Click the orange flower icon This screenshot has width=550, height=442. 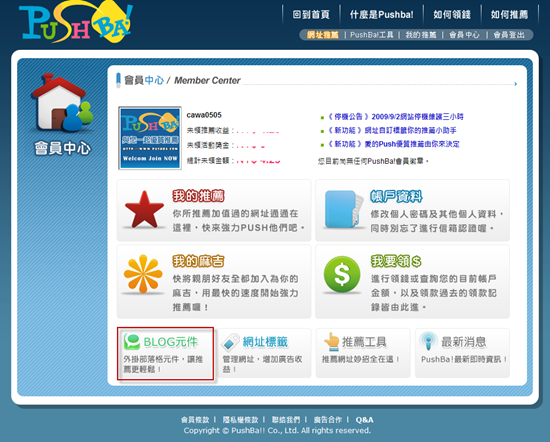(x=143, y=274)
